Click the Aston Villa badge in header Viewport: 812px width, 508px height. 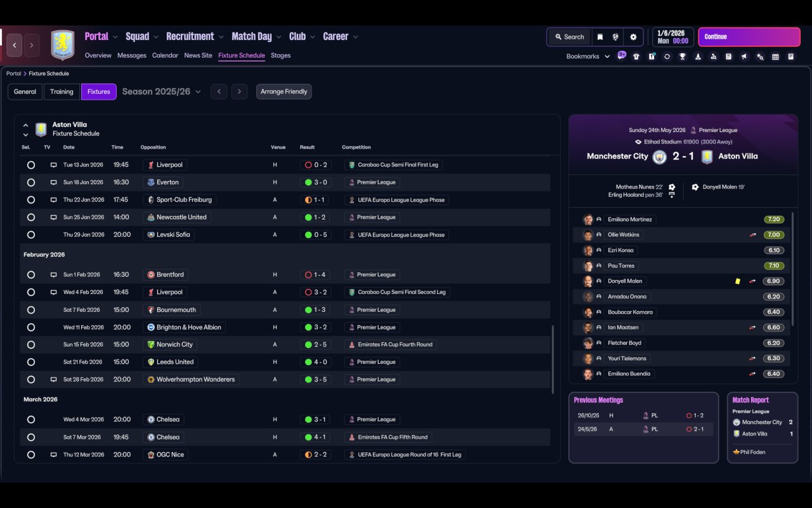coord(62,45)
